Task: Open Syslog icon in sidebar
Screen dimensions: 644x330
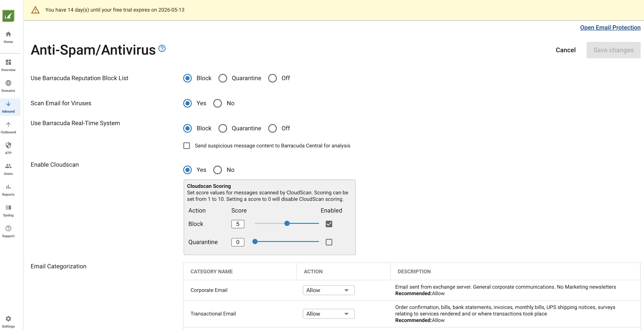Action: pyautogui.click(x=8, y=208)
